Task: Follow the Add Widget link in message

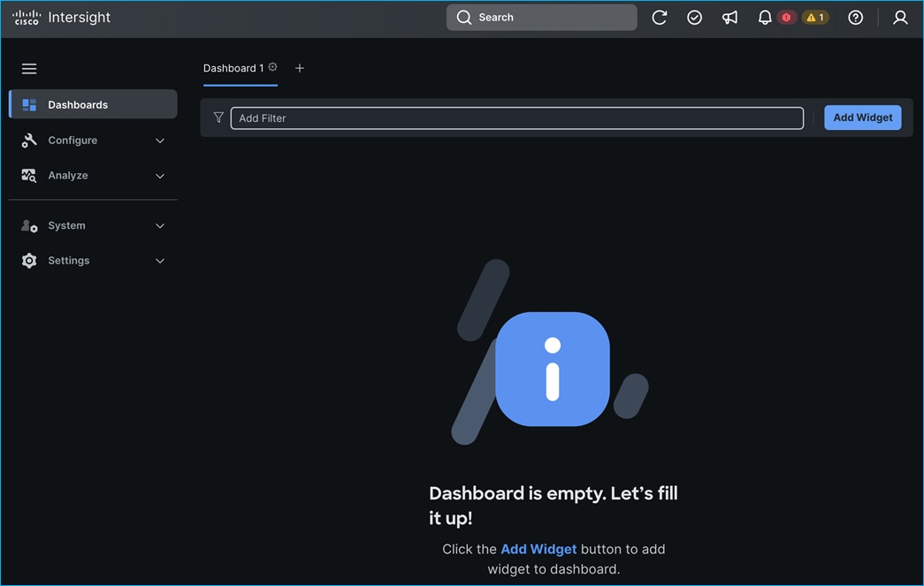Action: click(x=538, y=549)
